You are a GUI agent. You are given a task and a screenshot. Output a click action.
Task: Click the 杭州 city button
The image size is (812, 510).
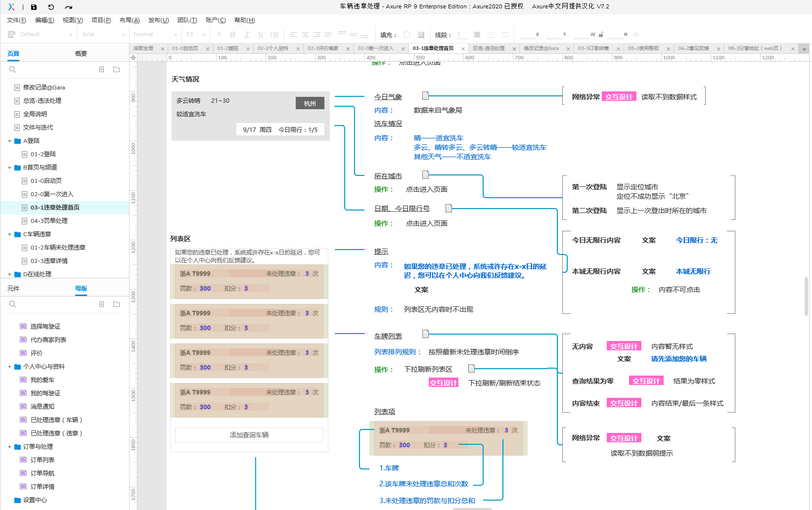pos(310,103)
